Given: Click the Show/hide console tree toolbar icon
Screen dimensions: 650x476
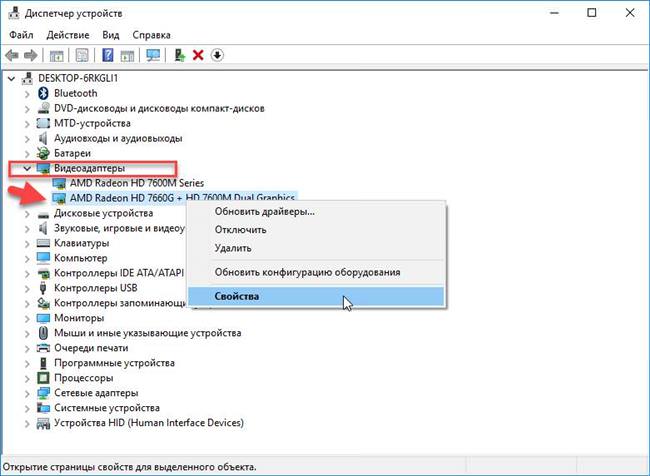Looking at the screenshot, I should tap(56, 55).
